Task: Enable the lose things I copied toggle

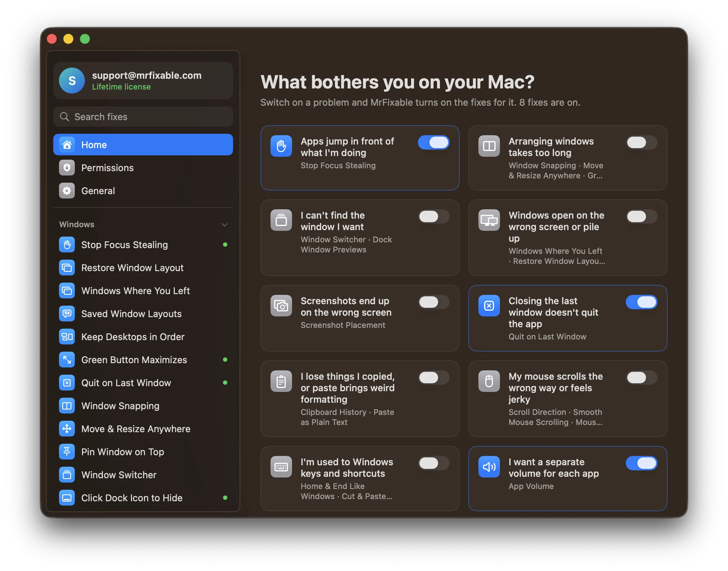Action: click(x=434, y=378)
